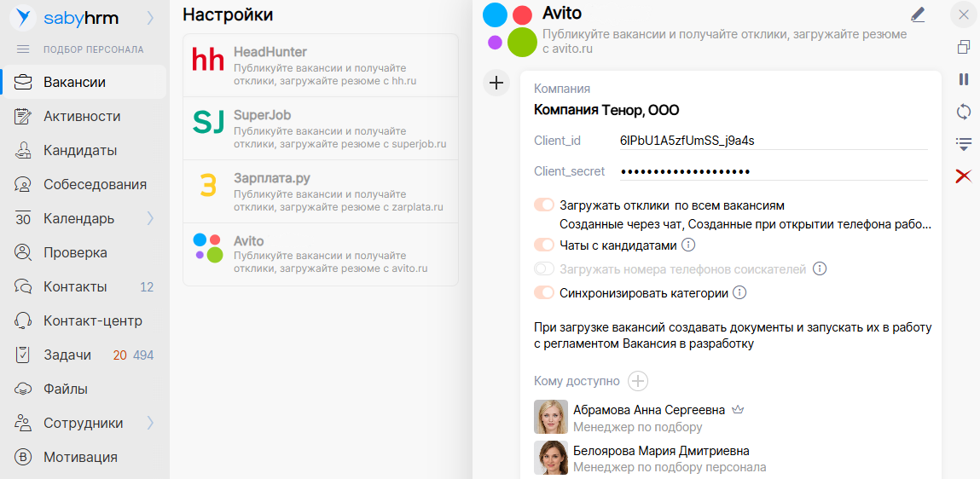Click the Client_id input field
Viewport: 980px width, 479px height.
coord(774,141)
